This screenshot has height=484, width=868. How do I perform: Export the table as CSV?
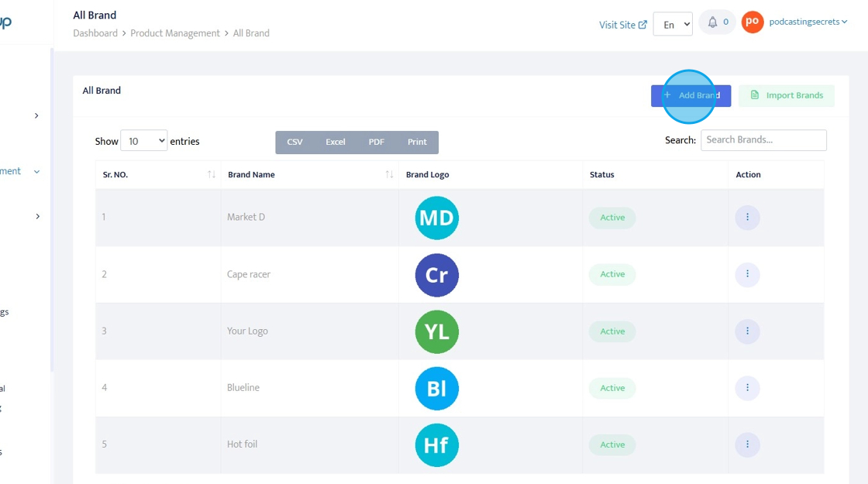click(x=294, y=142)
